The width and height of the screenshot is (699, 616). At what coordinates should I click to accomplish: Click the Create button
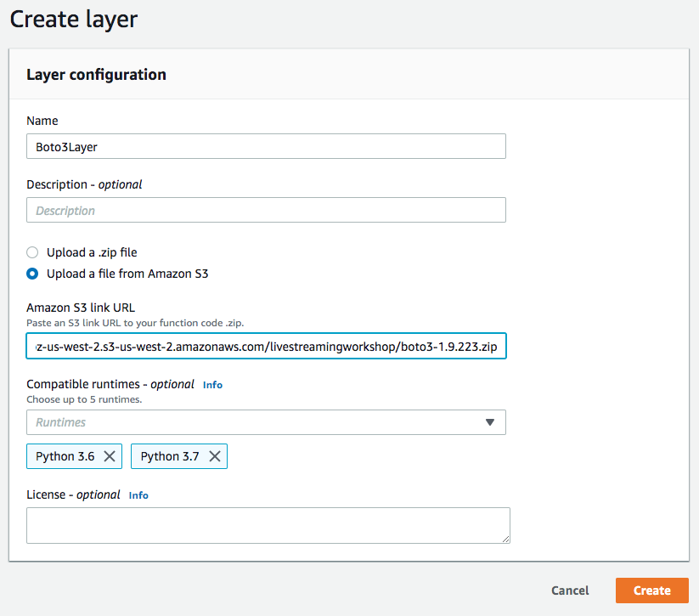tap(652, 591)
